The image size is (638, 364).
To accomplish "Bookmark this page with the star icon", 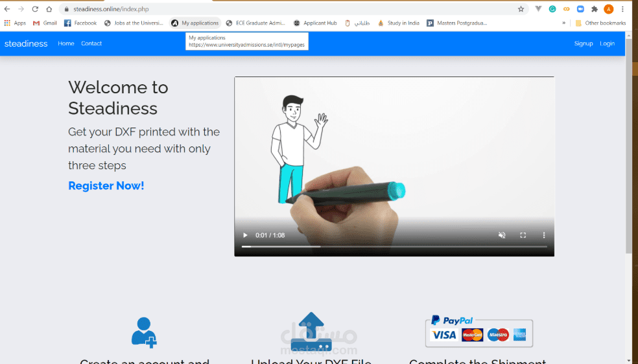I will [x=521, y=9].
